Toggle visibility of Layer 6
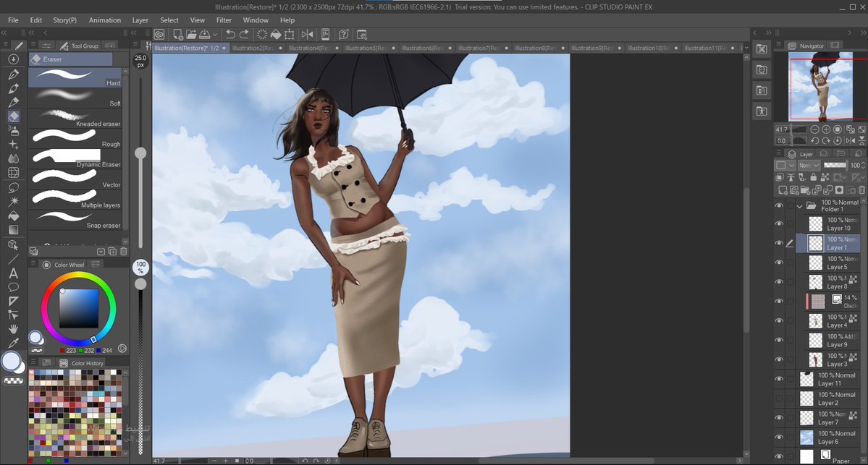Image resolution: width=868 pixels, height=465 pixels. tap(779, 438)
